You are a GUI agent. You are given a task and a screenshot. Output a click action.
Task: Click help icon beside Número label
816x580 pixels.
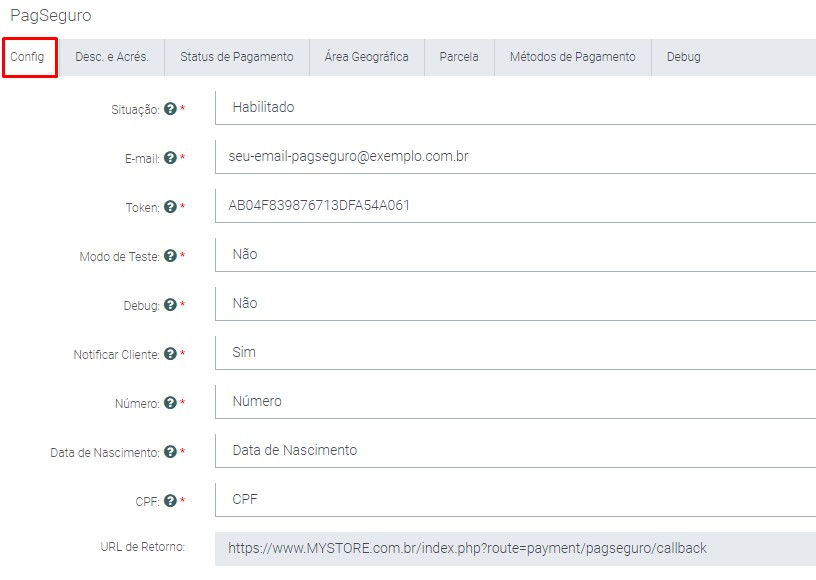click(x=170, y=403)
